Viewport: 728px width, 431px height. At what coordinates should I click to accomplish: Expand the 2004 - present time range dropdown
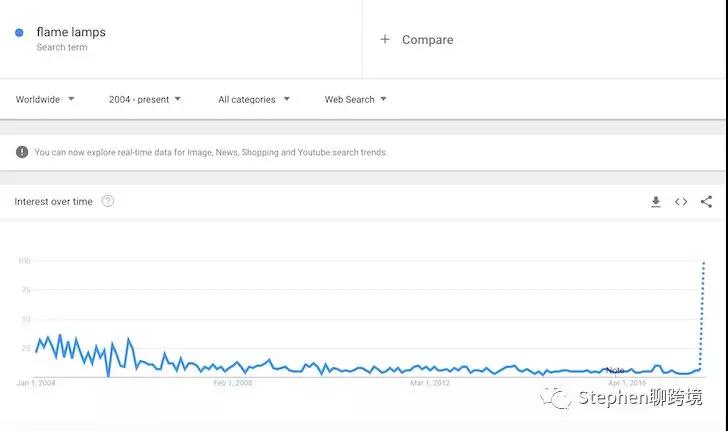point(145,99)
